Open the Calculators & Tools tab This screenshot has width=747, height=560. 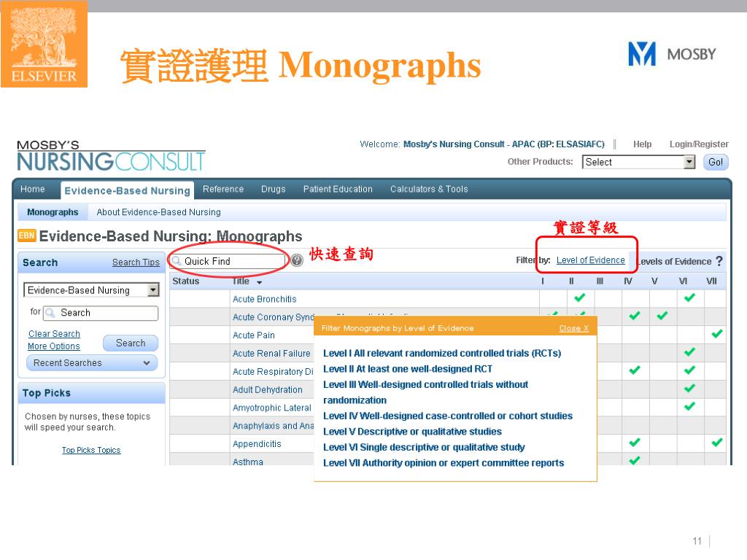pos(429,189)
